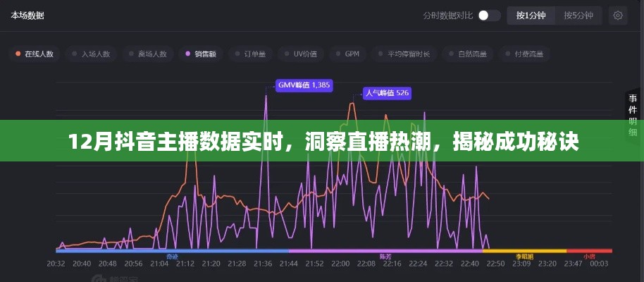Click the GMV峰值 1,385 marker label

pos(304,85)
